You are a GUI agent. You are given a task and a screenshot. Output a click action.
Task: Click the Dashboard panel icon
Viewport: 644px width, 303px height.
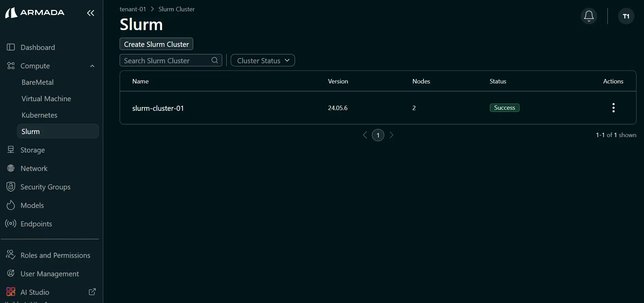pyautogui.click(x=11, y=47)
